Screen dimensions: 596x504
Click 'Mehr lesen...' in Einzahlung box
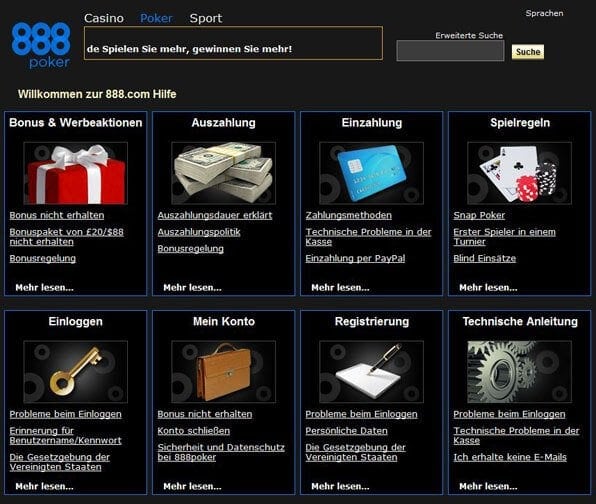[340, 288]
